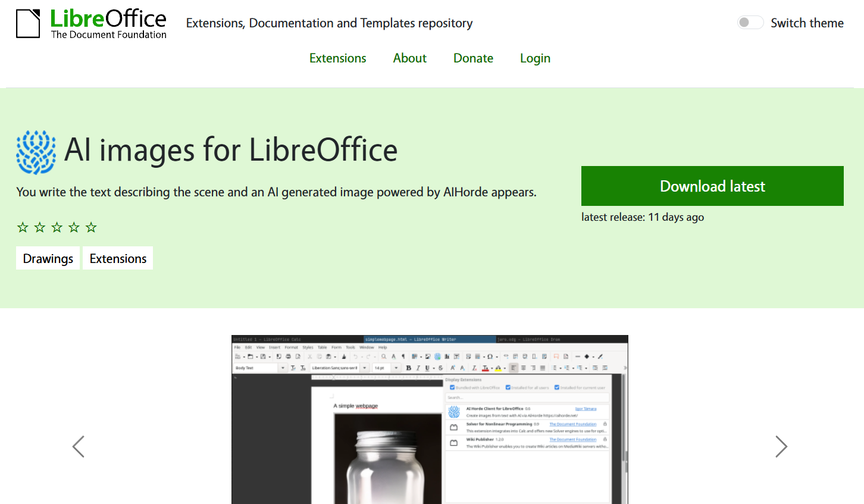Viewport: 864px width, 504px height.
Task: Open the extension screenshot thumbnail
Action: [x=430, y=420]
